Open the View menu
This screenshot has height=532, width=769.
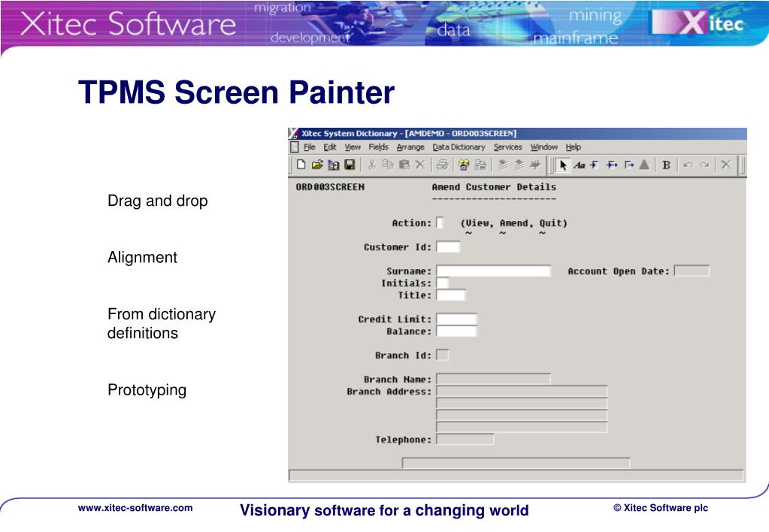[x=353, y=147]
